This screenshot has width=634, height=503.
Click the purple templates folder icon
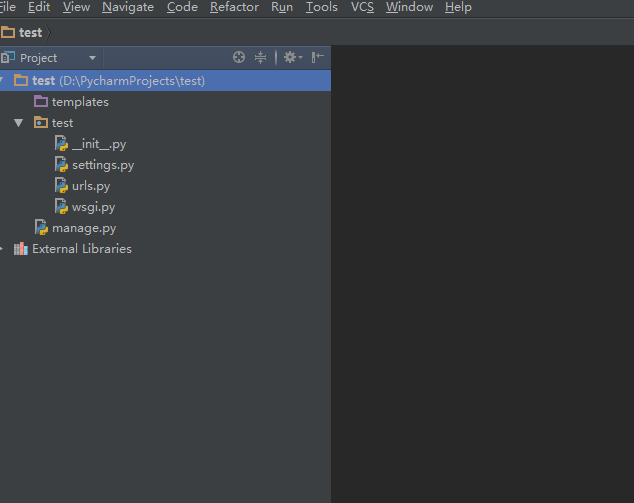pyautogui.click(x=41, y=101)
